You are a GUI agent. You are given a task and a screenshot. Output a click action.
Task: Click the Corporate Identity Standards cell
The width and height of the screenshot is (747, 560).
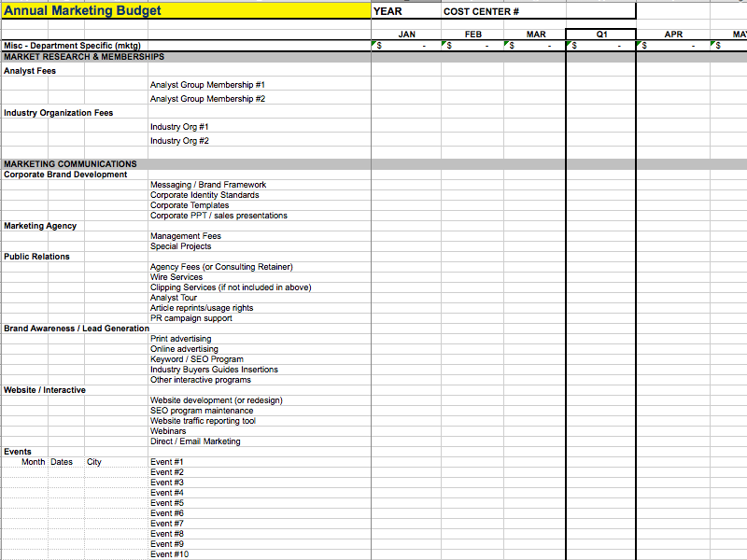tap(204, 195)
